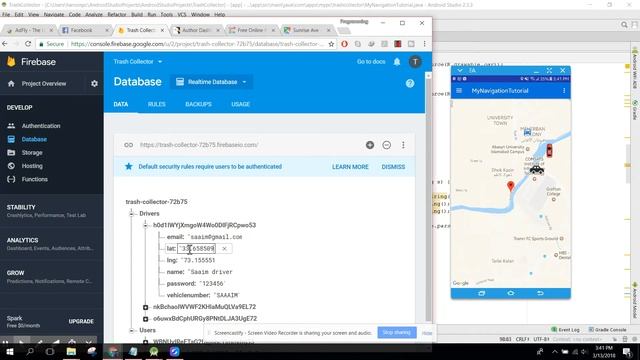
Task: Select Database in the Firebase sidebar
Action: click(34, 139)
